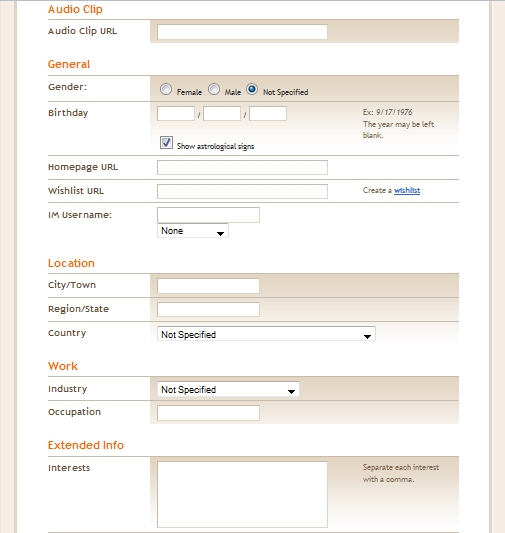This screenshot has height=533, width=505.
Task: Click the Audio Clip URL field
Action: click(242, 32)
